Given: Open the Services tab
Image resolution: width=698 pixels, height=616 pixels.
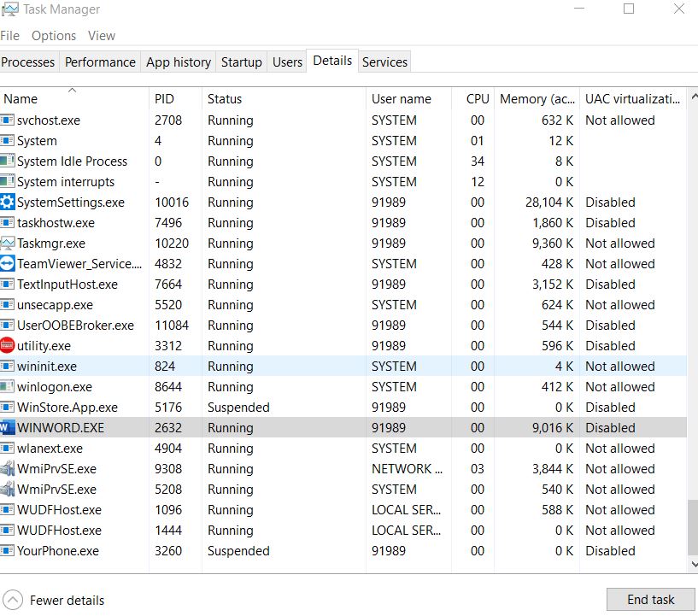Looking at the screenshot, I should pos(384,62).
